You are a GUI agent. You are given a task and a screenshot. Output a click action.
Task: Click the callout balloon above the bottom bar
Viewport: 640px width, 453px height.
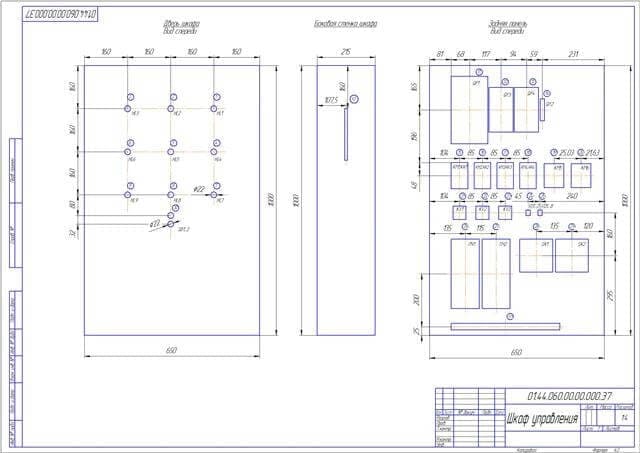pyautogui.click(x=510, y=316)
